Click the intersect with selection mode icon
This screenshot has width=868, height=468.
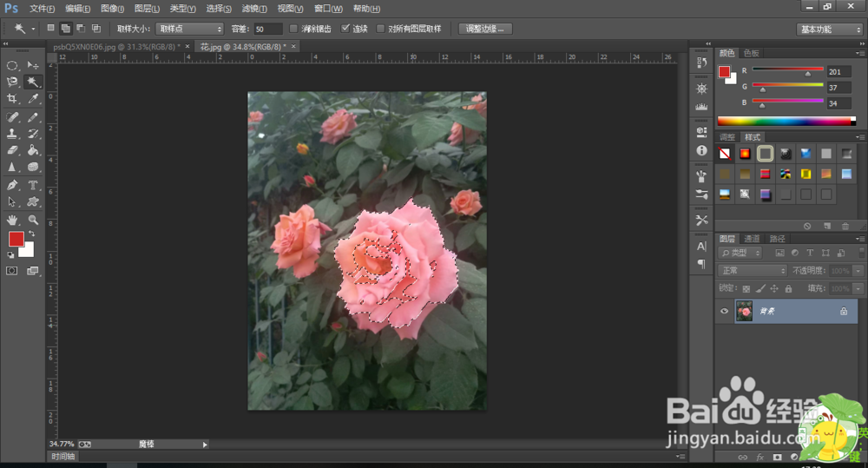pos(96,29)
